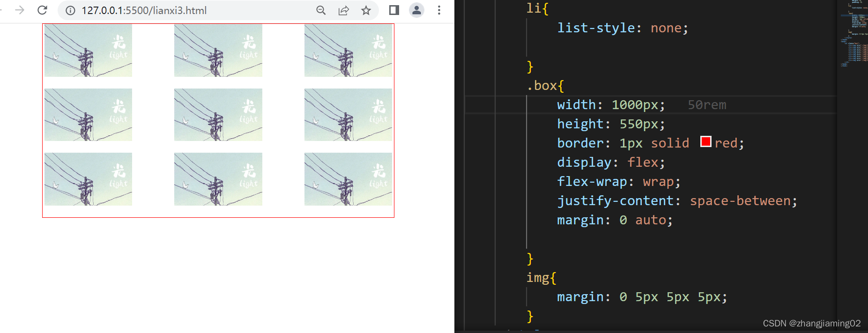The width and height of the screenshot is (868, 333).
Task: Click the '50rem' inline hint
Action: point(707,105)
